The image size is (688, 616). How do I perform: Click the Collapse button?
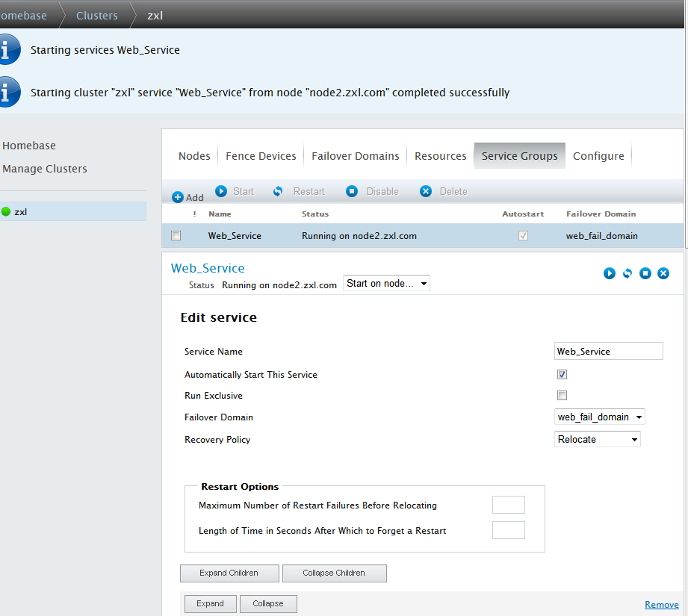268,604
